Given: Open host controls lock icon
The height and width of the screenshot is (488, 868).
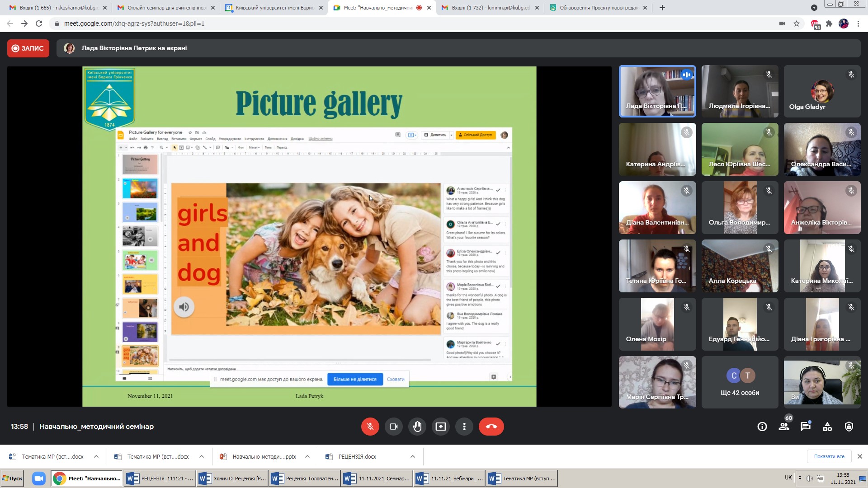Looking at the screenshot, I should (x=849, y=427).
